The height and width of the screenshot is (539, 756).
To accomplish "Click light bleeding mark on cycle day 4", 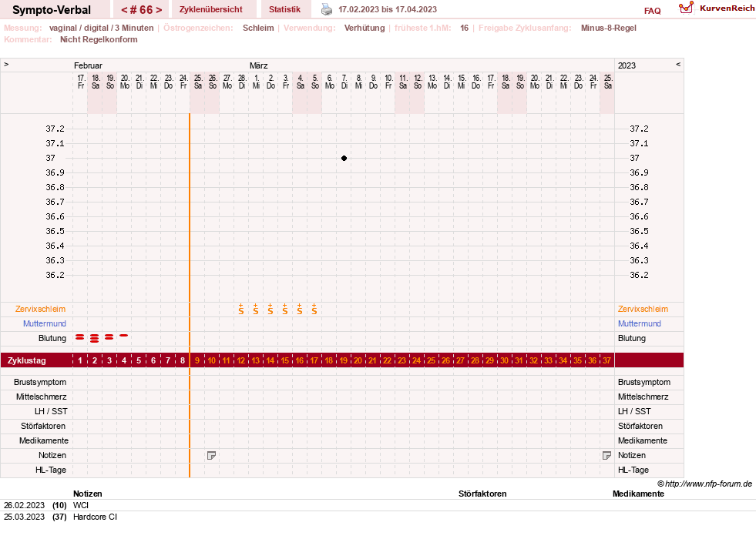I will click(124, 335).
